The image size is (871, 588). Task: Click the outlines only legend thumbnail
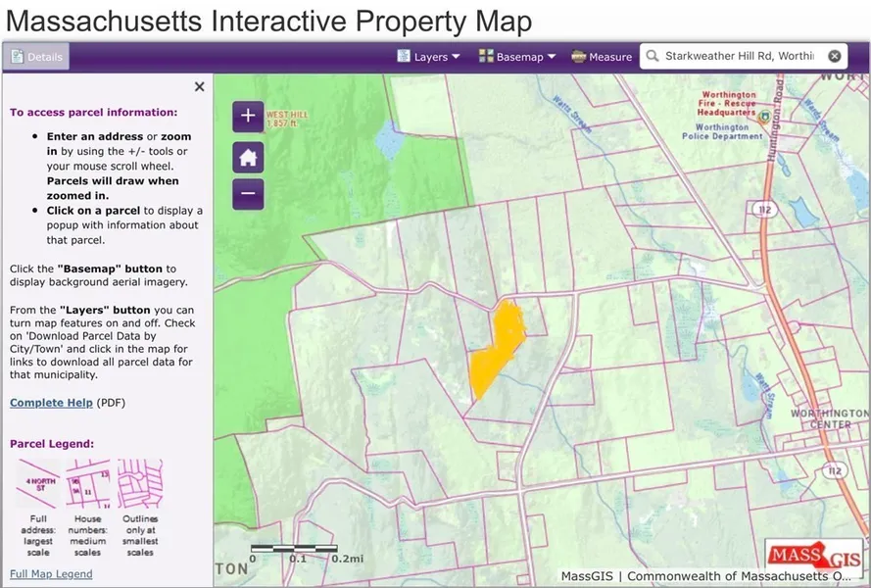pyautogui.click(x=140, y=483)
